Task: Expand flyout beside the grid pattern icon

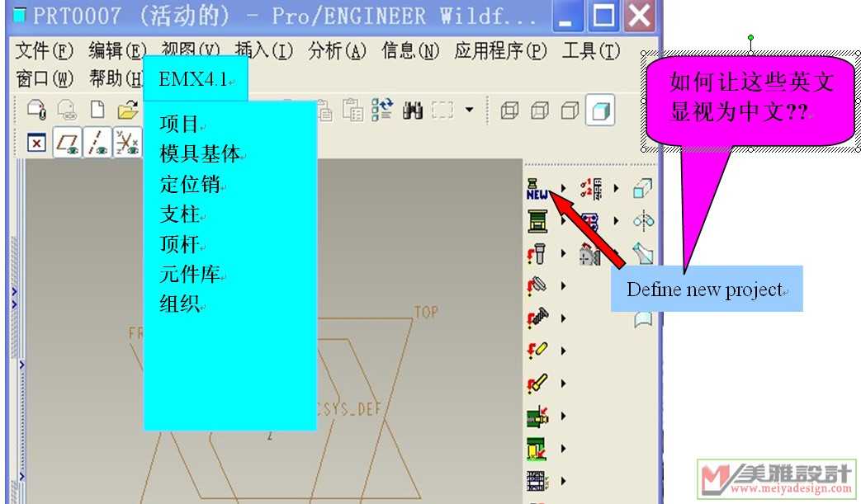Action: [x=563, y=481]
